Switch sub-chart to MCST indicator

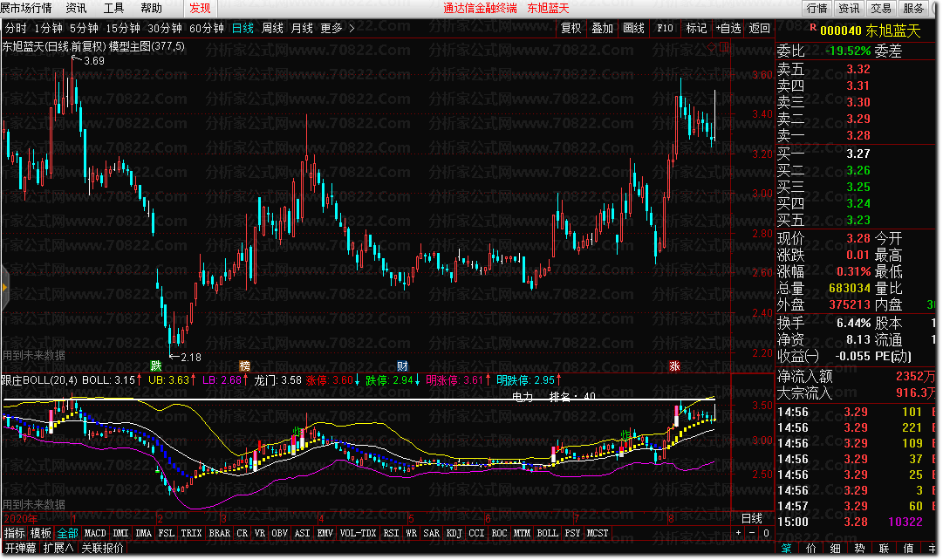click(x=598, y=533)
